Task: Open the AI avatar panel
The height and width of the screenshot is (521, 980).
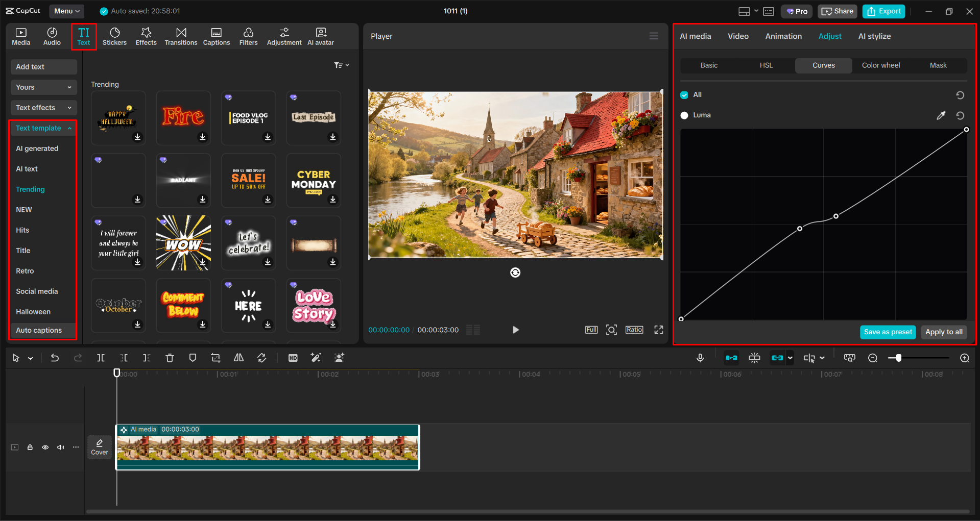Action: [321, 36]
